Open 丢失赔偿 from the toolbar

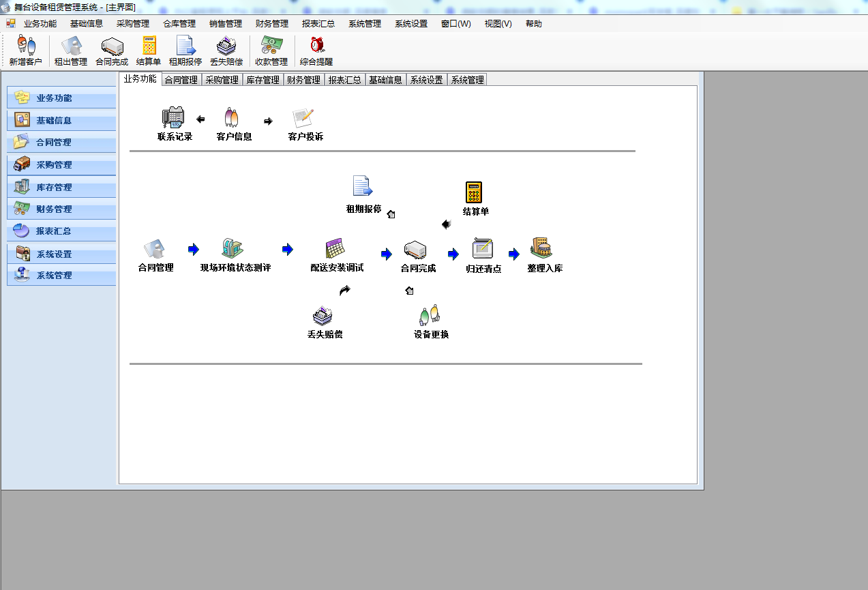[226, 50]
